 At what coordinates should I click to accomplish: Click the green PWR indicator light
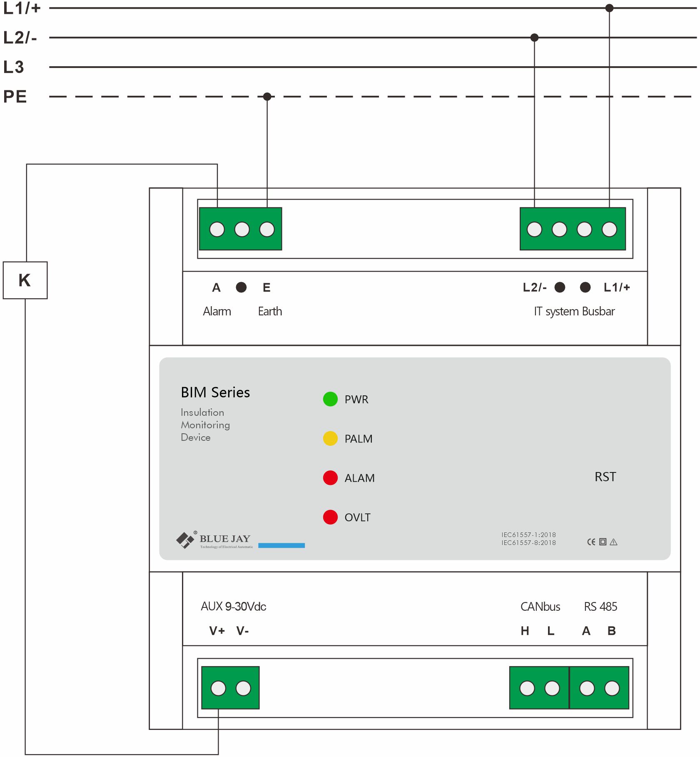330,399
